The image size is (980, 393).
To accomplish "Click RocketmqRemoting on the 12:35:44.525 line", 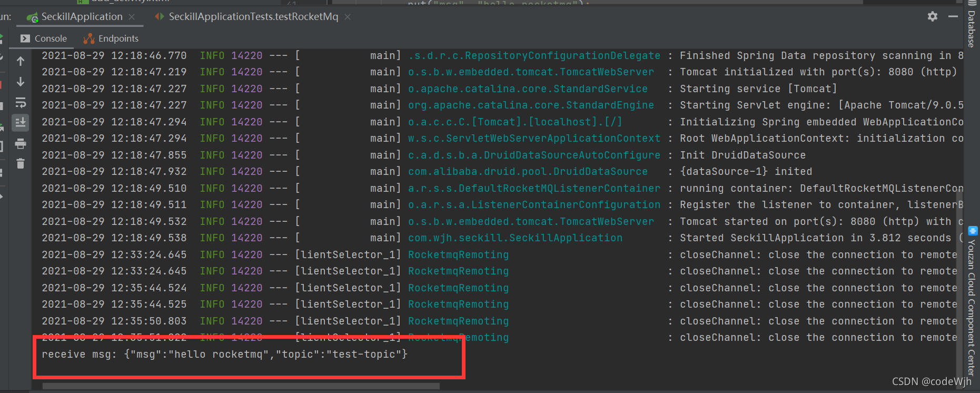I will point(458,304).
